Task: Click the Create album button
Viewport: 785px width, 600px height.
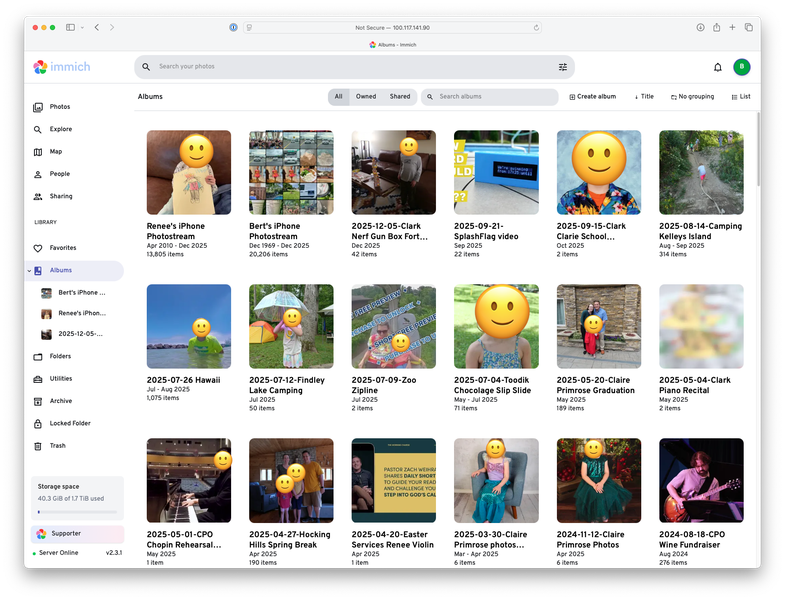Action: 593,97
